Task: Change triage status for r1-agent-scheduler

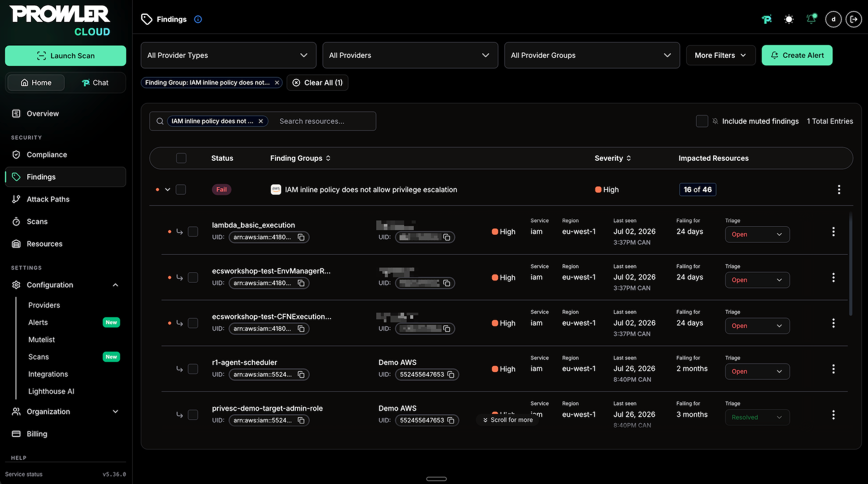Action: tap(757, 371)
